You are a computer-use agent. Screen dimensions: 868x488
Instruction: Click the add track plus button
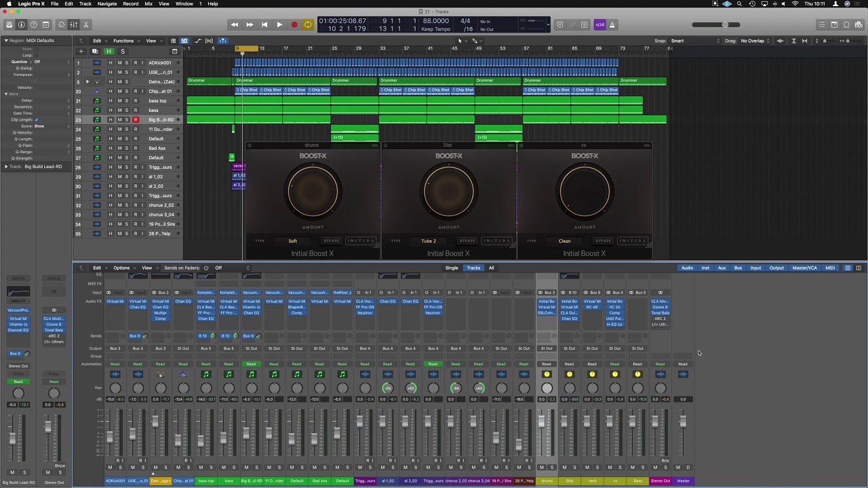(x=81, y=52)
